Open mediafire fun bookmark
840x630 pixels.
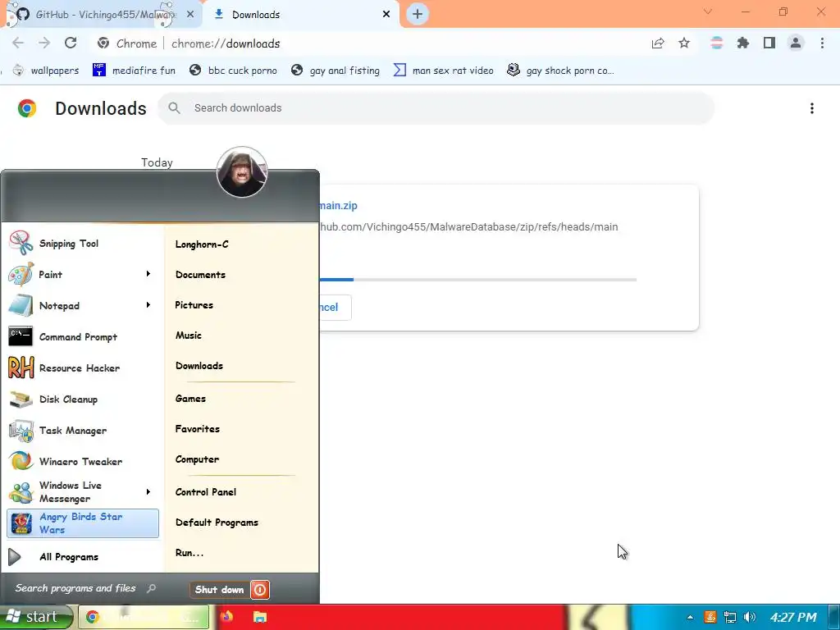pos(134,71)
